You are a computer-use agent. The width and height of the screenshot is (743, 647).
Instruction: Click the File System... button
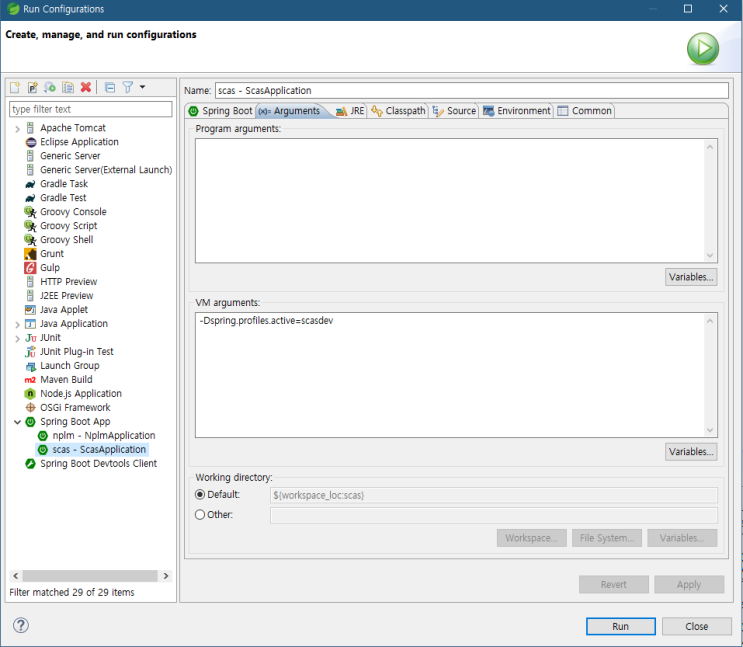(x=607, y=538)
